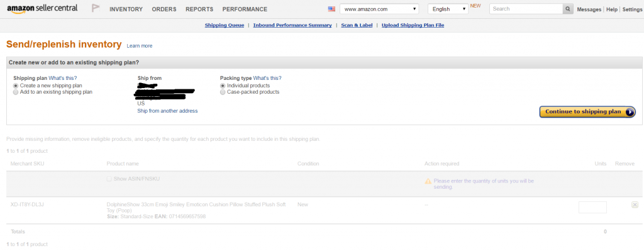This screenshot has width=644, height=251.
Task: Click the warning icon in Action required
Action: (x=428, y=181)
